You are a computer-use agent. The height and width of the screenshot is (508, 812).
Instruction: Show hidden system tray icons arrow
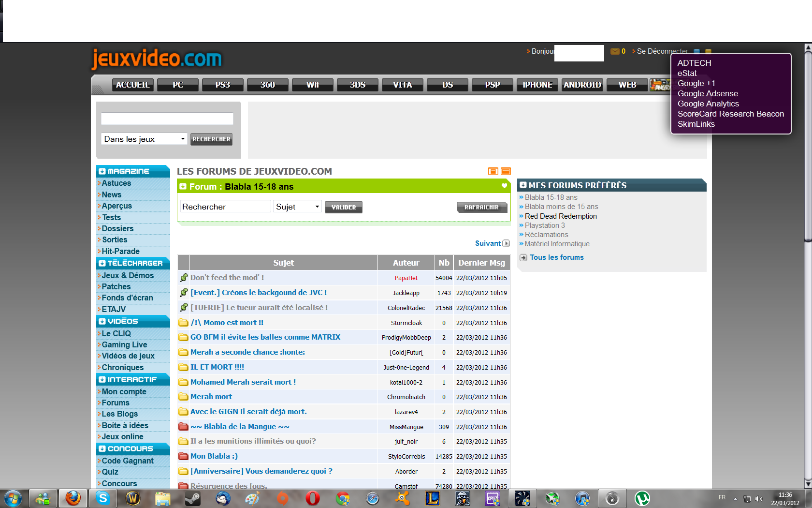coord(735,498)
